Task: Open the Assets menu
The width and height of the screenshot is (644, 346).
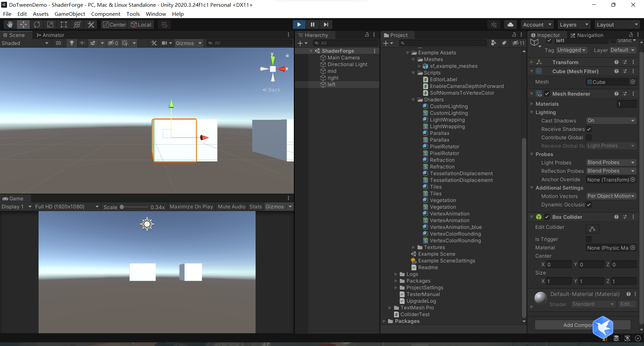Action: tap(41, 14)
